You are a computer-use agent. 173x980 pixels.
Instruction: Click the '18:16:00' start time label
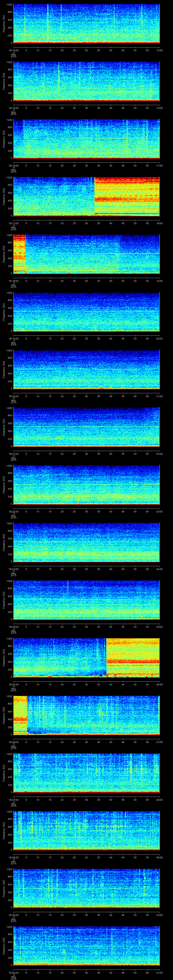pos(13,166)
